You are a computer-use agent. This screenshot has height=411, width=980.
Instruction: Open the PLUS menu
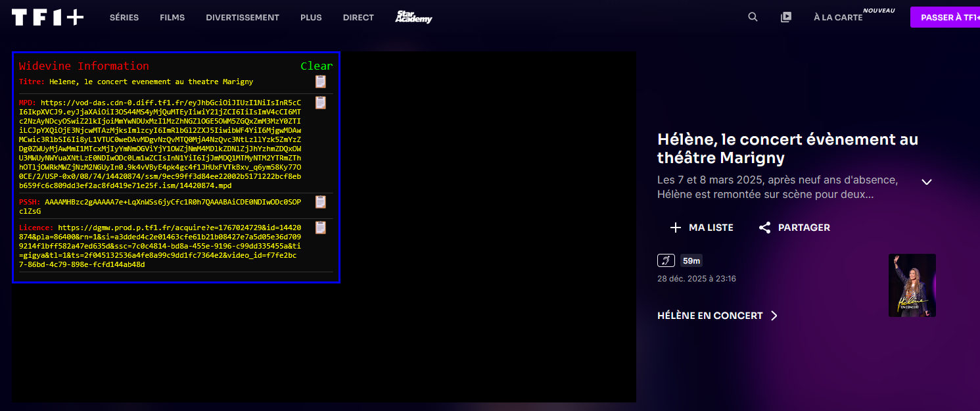point(311,18)
